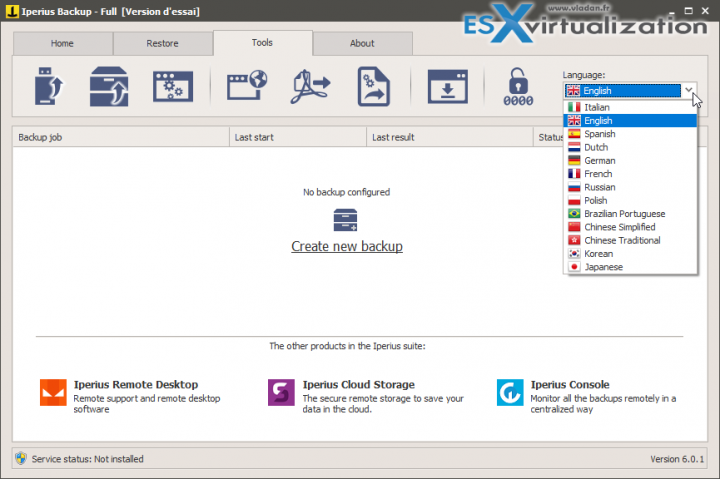This screenshot has height=479, width=720.
Task: Click the USB drive backup toolbar icon
Action: (x=49, y=86)
